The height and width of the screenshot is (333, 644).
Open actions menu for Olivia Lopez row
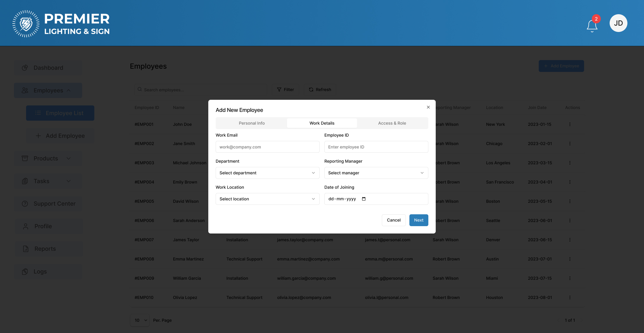tap(570, 297)
